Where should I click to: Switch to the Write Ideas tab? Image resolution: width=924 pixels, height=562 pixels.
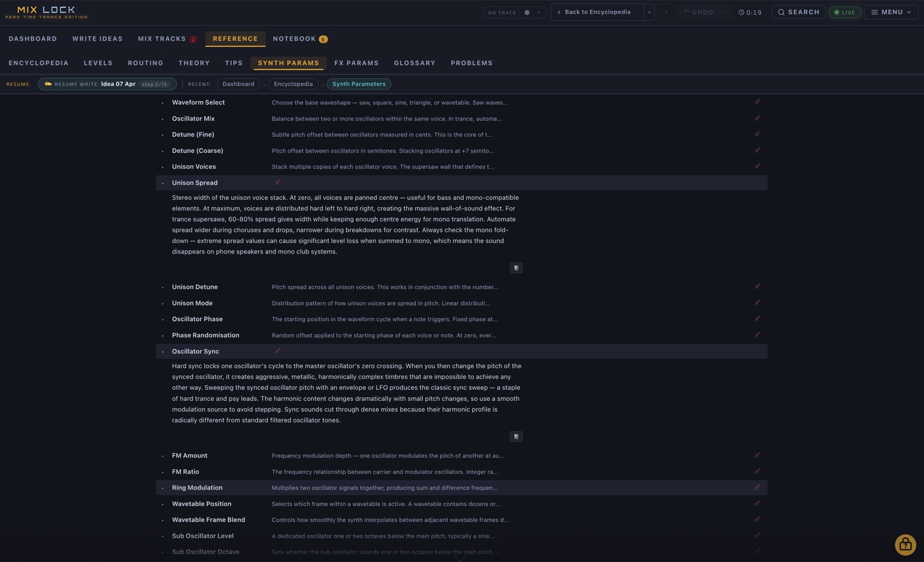(98, 39)
